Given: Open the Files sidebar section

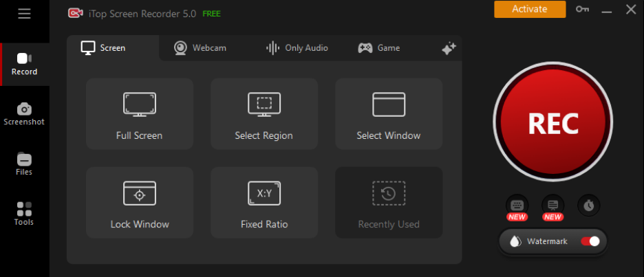Looking at the screenshot, I should tap(24, 164).
